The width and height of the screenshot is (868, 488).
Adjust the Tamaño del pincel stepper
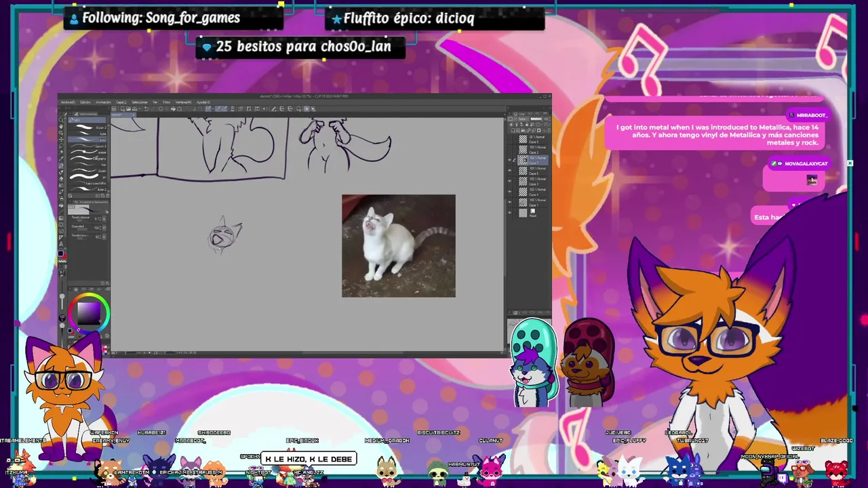[99, 218]
